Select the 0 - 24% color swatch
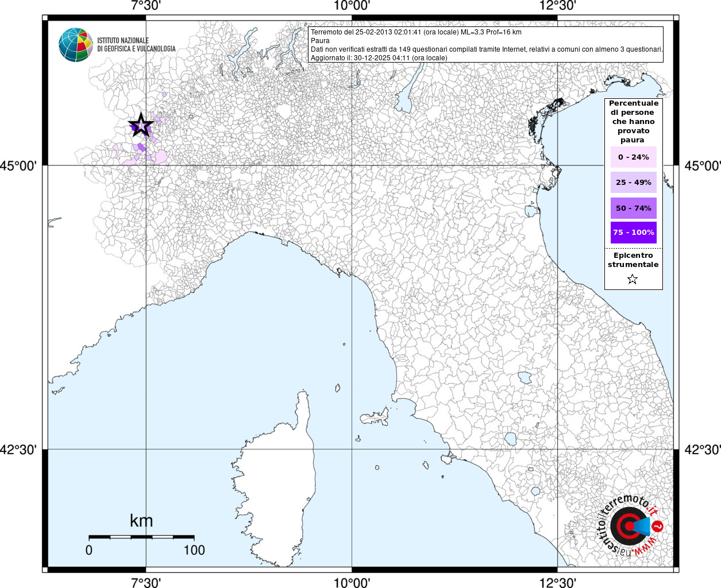 (633, 157)
